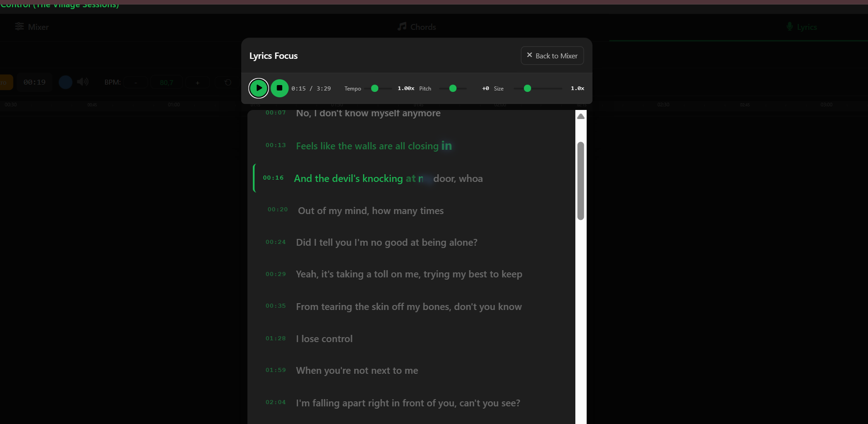Viewport: 868px width, 424px height.
Task: Reset BPM with the circular arrow icon
Action: [228, 82]
